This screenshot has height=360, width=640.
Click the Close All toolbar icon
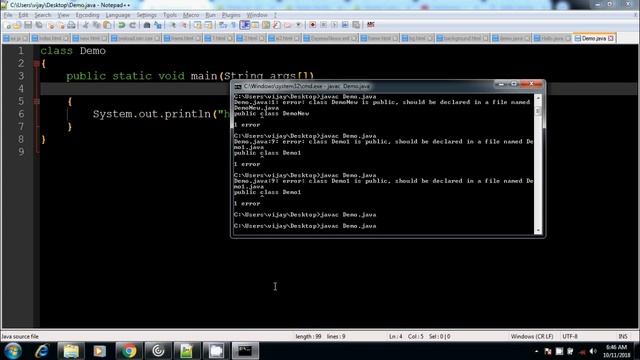(x=61, y=25)
